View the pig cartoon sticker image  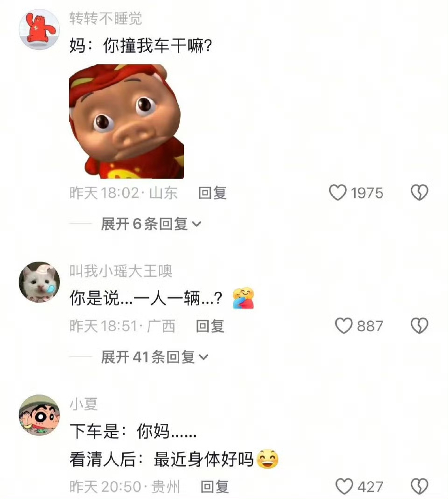(126, 121)
